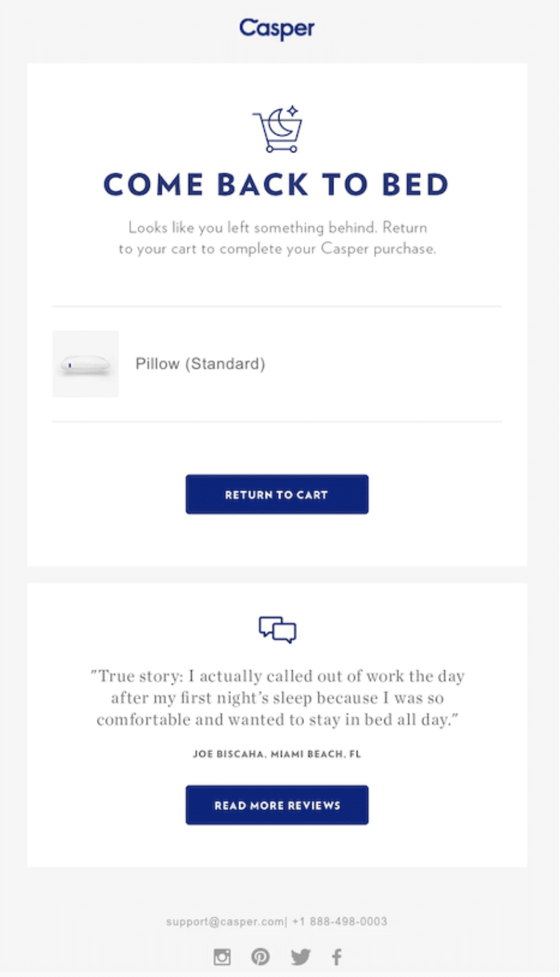This screenshot has width=560, height=977.
Task: Click the Casper logo at top
Action: [x=277, y=28]
